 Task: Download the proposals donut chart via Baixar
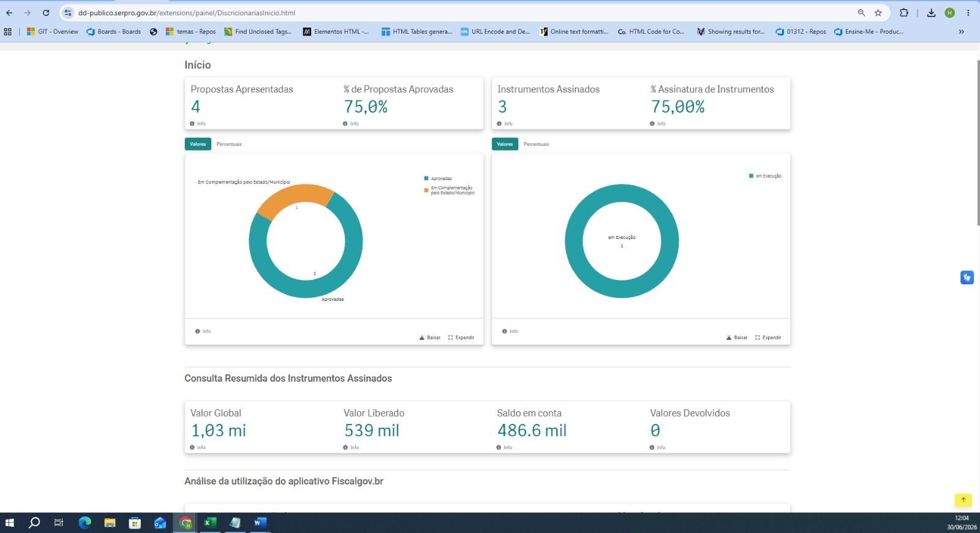pyautogui.click(x=430, y=338)
